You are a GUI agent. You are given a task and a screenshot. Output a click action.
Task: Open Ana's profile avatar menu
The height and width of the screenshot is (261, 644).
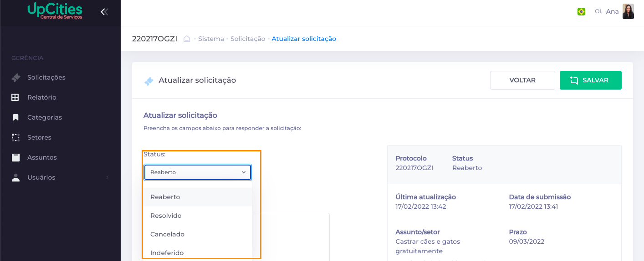628,11
